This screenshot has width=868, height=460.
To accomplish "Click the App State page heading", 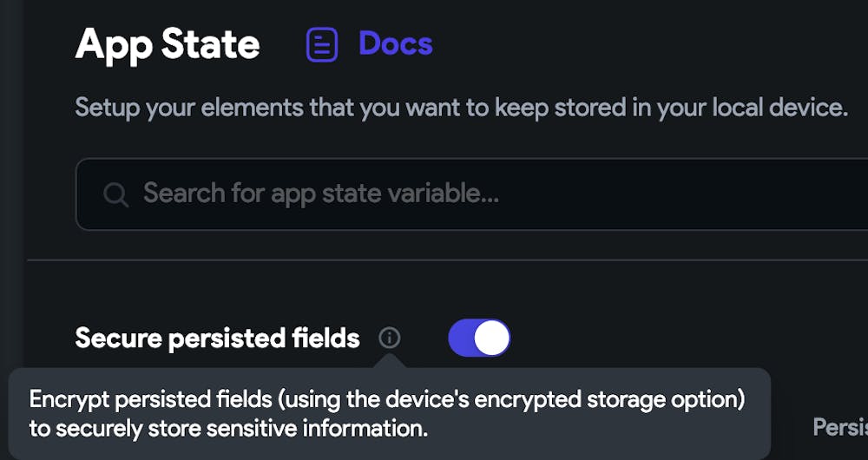I will (168, 44).
